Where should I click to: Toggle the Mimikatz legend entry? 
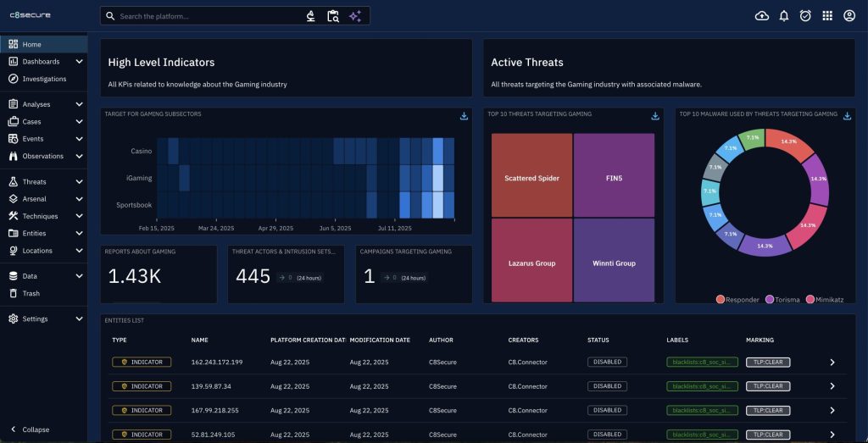[826, 299]
